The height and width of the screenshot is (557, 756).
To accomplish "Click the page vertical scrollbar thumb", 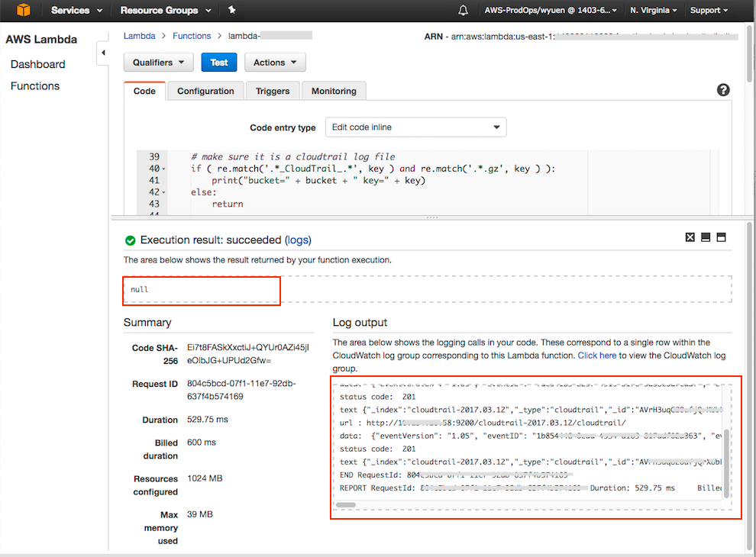I will 750,53.
